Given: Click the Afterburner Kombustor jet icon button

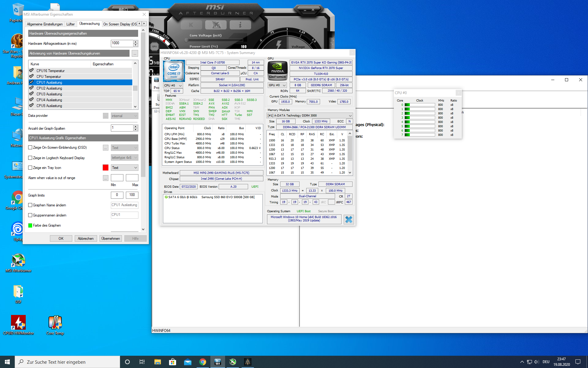Looking at the screenshot, I should pyautogui.click(x=216, y=25).
